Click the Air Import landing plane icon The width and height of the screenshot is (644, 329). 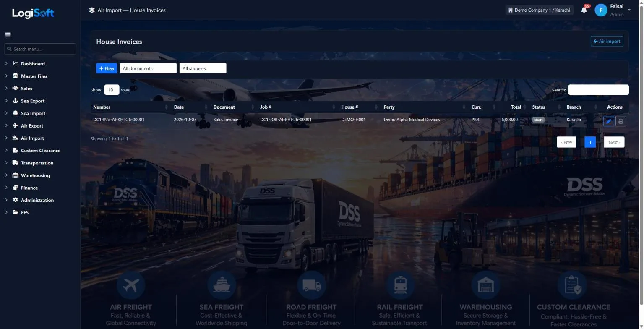tap(16, 138)
